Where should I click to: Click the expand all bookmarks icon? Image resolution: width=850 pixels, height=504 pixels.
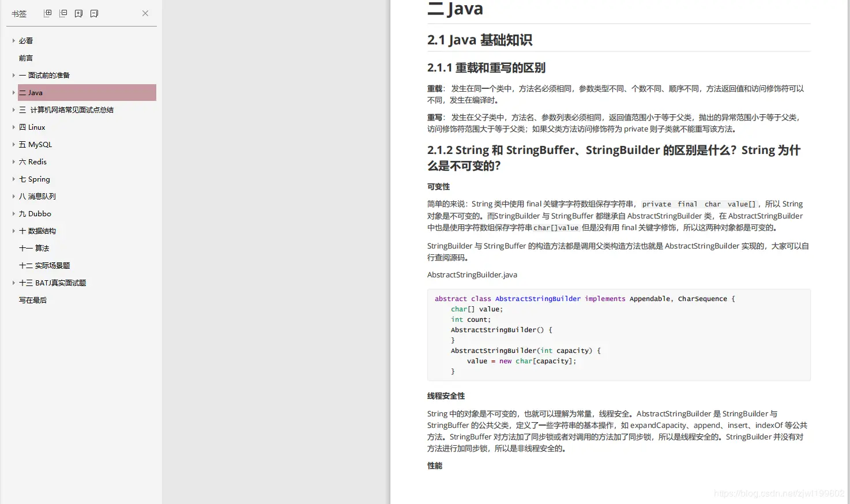(47, 13)
